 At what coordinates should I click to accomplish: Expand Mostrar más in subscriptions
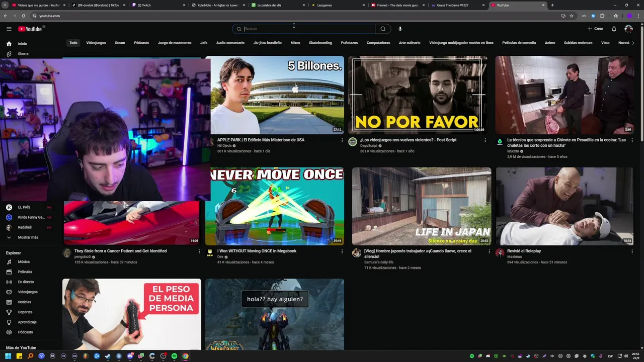(x=28, y=237)
